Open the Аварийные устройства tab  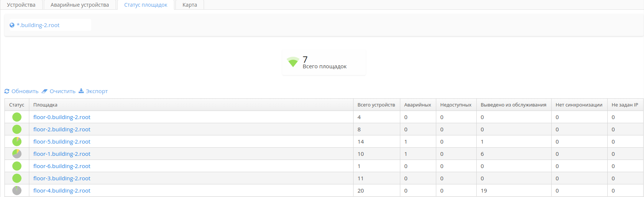(x=80, y=5)
